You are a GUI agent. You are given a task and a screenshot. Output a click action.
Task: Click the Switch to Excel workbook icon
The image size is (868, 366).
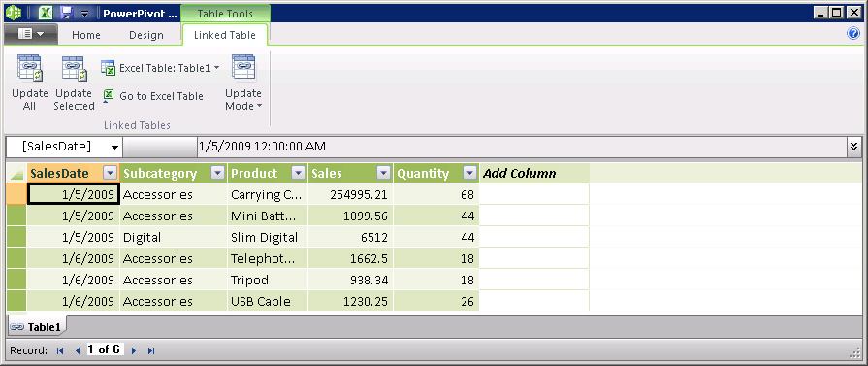[48, 13]
